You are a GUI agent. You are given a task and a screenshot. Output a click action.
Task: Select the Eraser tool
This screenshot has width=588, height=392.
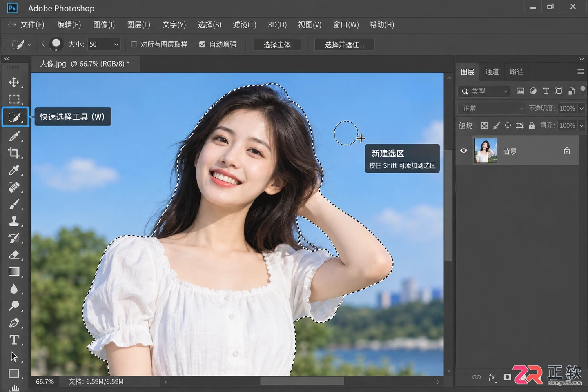[14, 255]
